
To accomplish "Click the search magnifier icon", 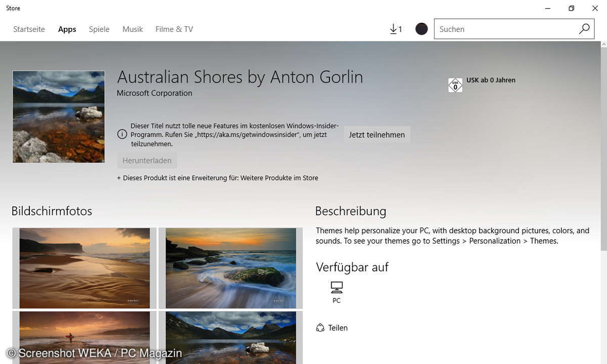I will (x=584, y=29).
